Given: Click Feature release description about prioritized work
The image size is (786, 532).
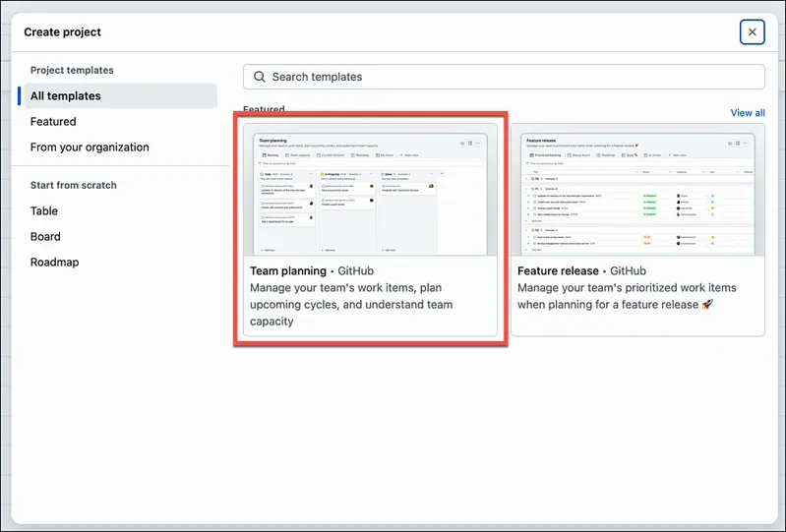Looking at the screenshot, I should click(627, 296).
